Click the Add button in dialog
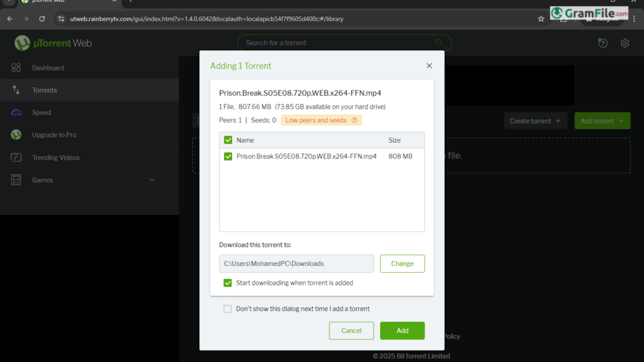This screenshot has height=362, width=644. (402, 331)
